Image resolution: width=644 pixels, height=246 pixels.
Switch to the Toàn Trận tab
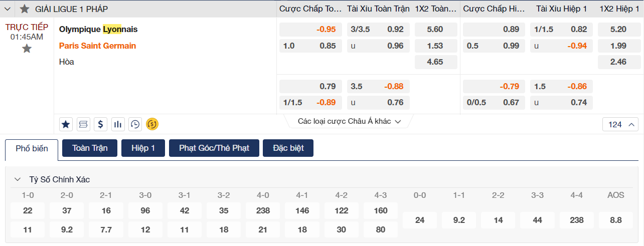click(90, 148)
